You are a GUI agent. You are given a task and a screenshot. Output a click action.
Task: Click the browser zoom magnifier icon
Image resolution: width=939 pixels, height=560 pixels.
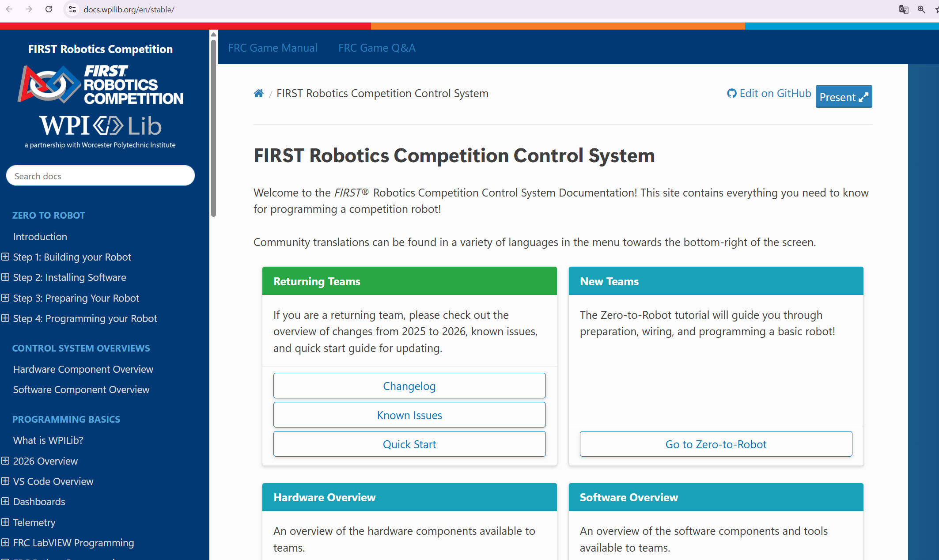click(921, 9)
